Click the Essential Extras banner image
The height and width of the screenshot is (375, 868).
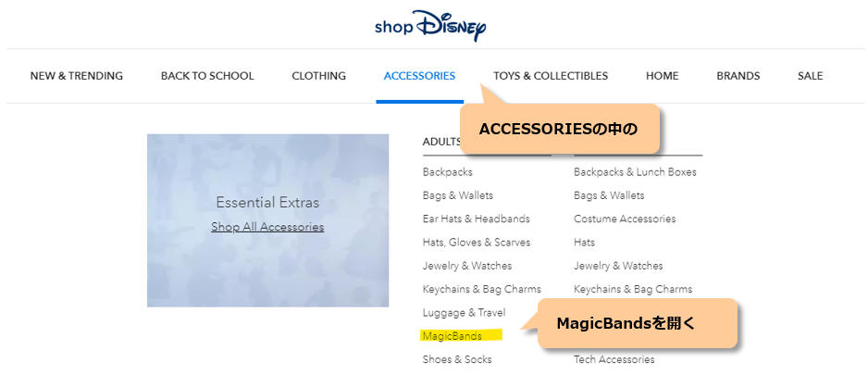pyautogui.click(x=267, y=220)
